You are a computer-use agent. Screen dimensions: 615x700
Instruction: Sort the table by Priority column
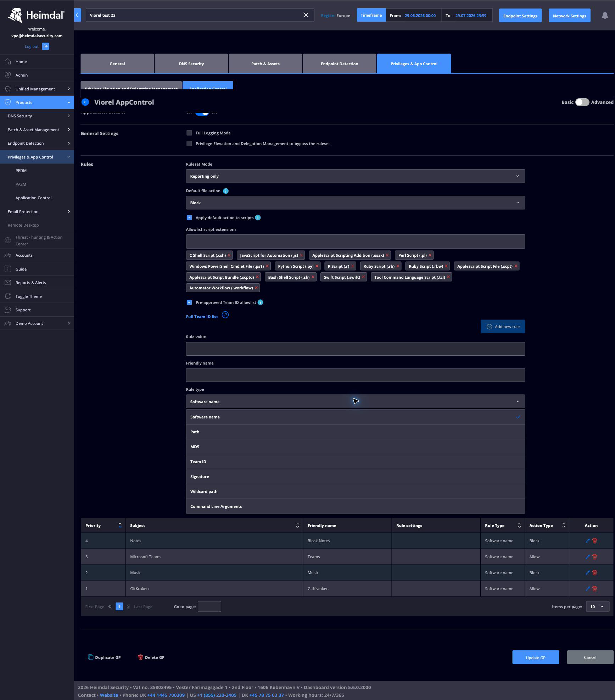click(x=120, y=526)
